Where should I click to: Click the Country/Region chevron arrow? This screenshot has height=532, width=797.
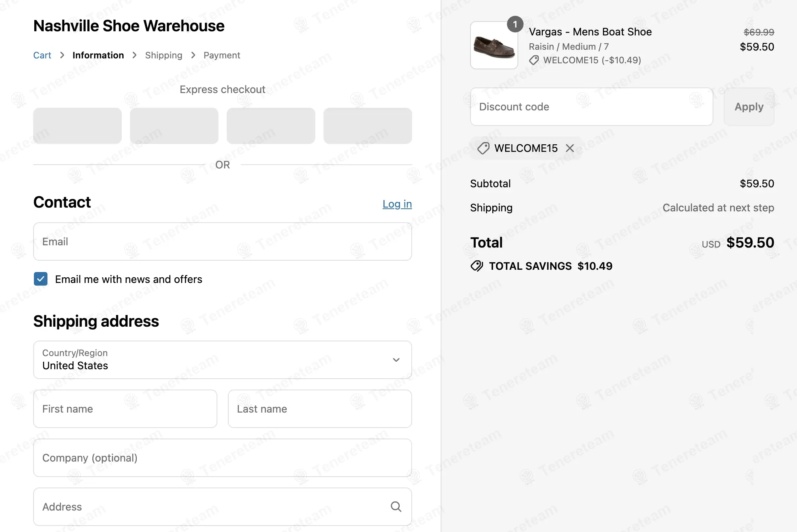tap(396, 360)
